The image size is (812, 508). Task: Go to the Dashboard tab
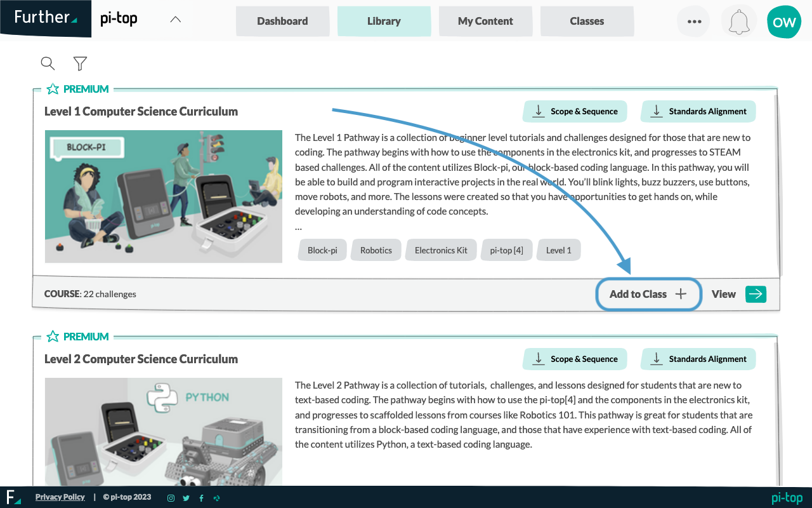(x=282, y=21)
